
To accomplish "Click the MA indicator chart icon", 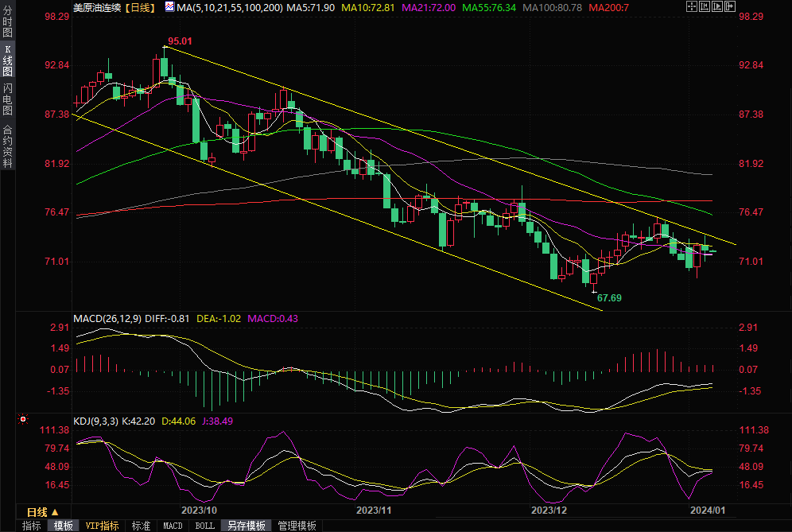I will tap(169, 6).
